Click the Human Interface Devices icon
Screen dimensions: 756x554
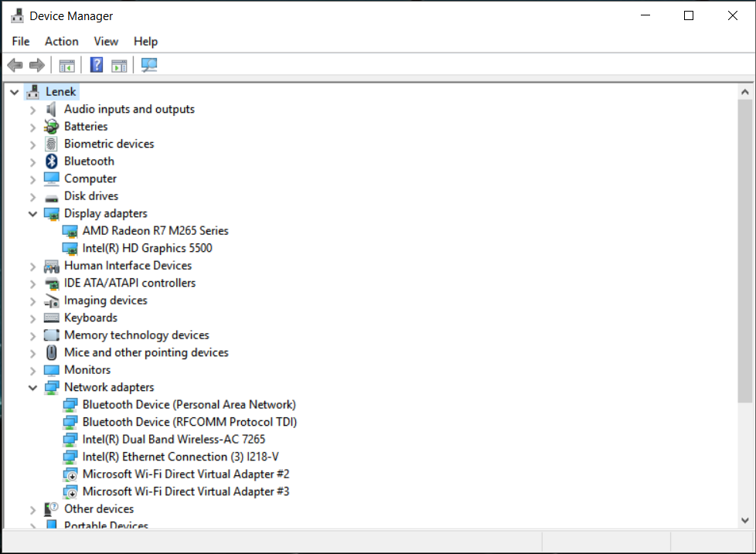point(52,266)
